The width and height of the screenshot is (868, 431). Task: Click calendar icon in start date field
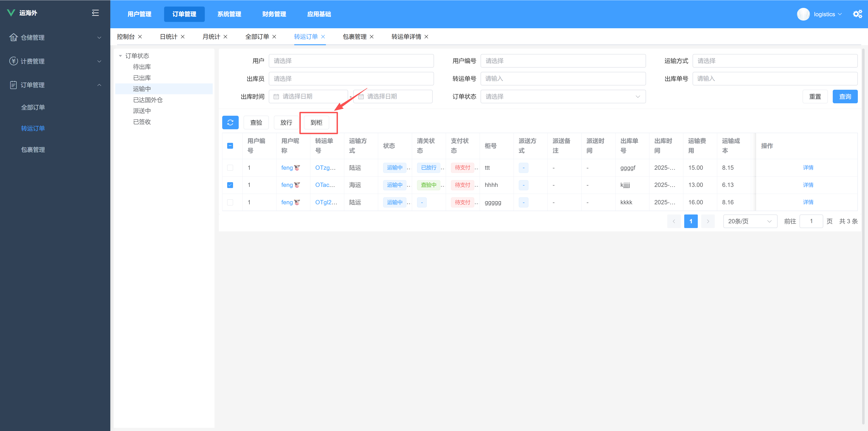click(x=276, y=97)
